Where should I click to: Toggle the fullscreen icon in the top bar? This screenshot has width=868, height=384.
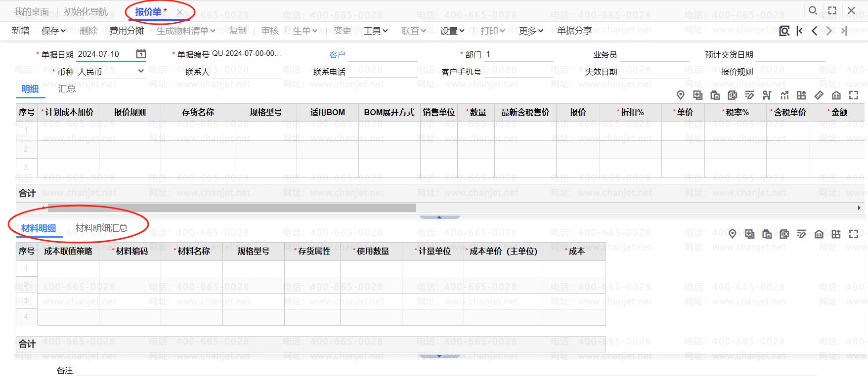(x=832, y=10)
